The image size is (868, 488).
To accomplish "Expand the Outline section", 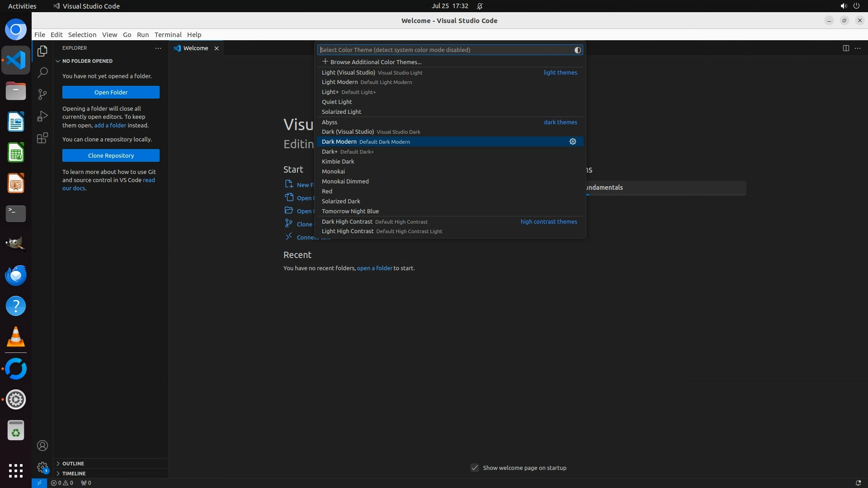I will (x=73, y=464).
